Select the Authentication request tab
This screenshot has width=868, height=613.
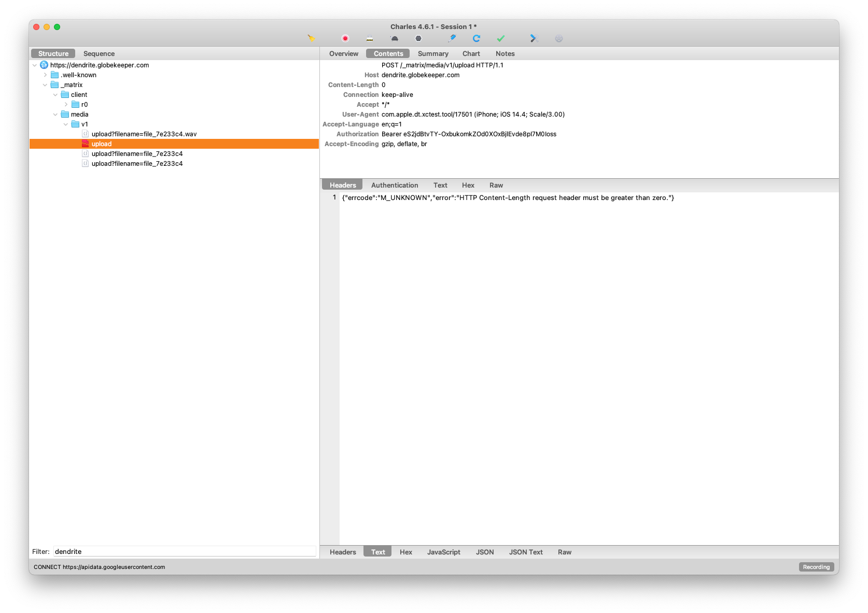[x=395, y=185]
